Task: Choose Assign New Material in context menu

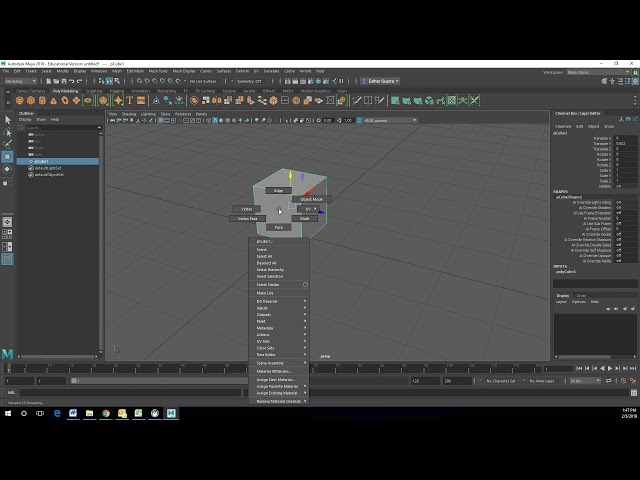Action: click(x=279, y=380)
